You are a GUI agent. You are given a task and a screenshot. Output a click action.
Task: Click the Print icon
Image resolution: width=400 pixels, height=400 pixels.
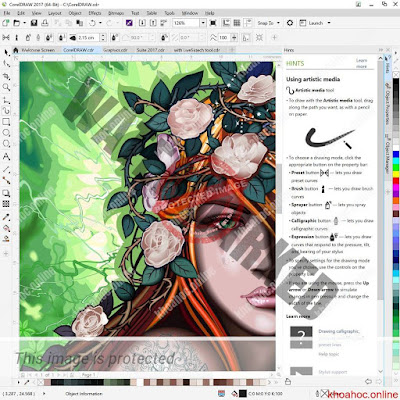click(x=45, y=23)
